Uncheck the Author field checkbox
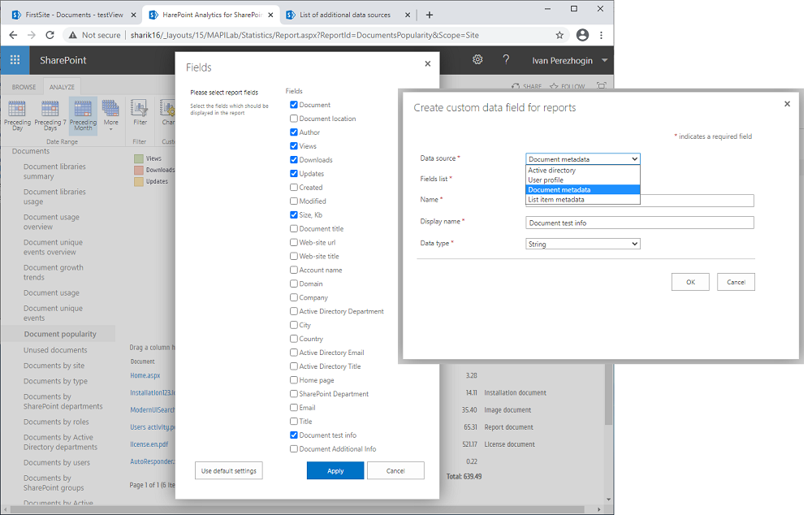The image size is (812, 515). (x=294, y=132)
